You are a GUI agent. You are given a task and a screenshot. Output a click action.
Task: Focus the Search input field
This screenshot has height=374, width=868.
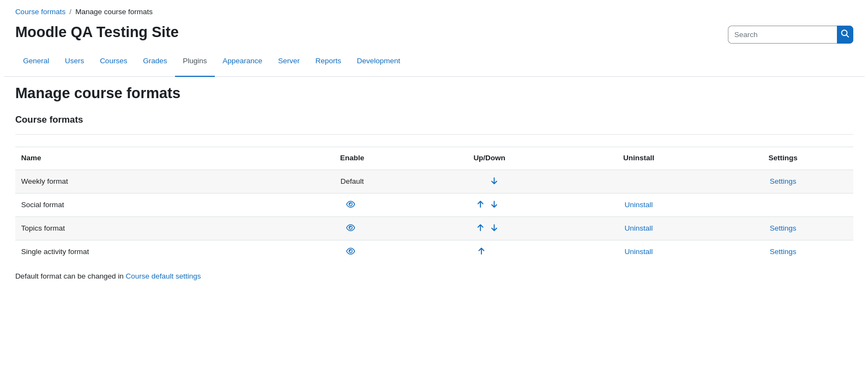pyautogui.click(x=782, y=34)
